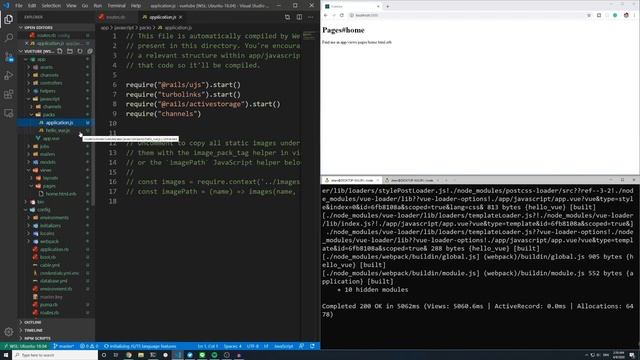Open Task View on the taskbar
This screenshot has height=360, width=640.
click(x=116, y=355)
